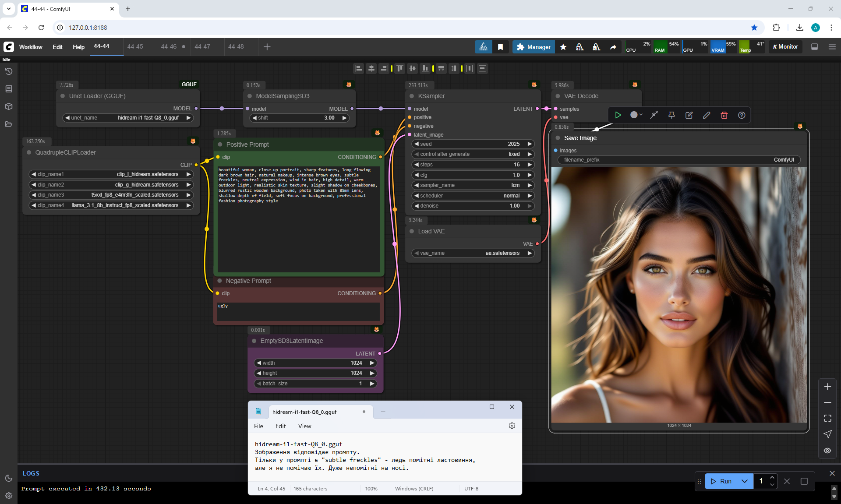Collapse Positive Prompt node via its dot
Image resolution: width=841 pixels, height=504 pixels.
[220, 145]
